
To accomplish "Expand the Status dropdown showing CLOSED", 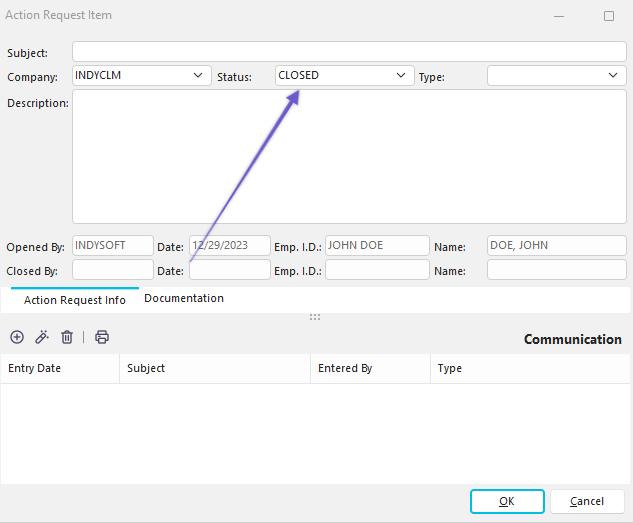I will point(401,76).
